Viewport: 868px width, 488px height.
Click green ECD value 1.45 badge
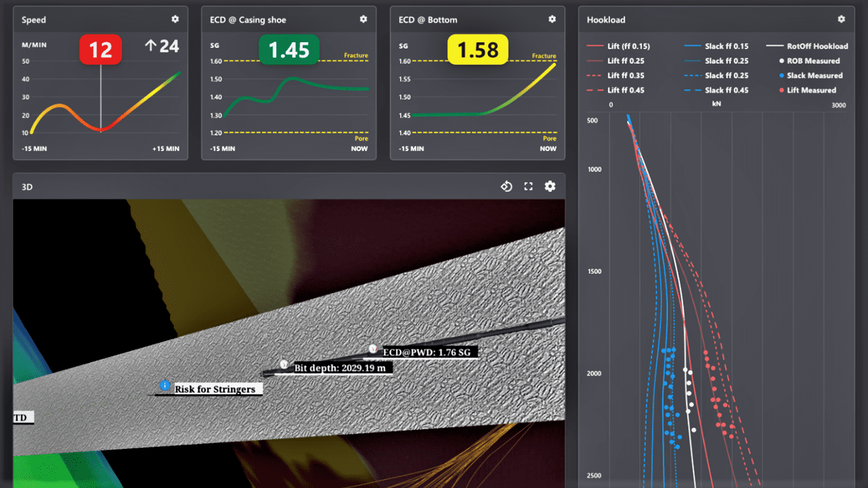click(289, 50)
